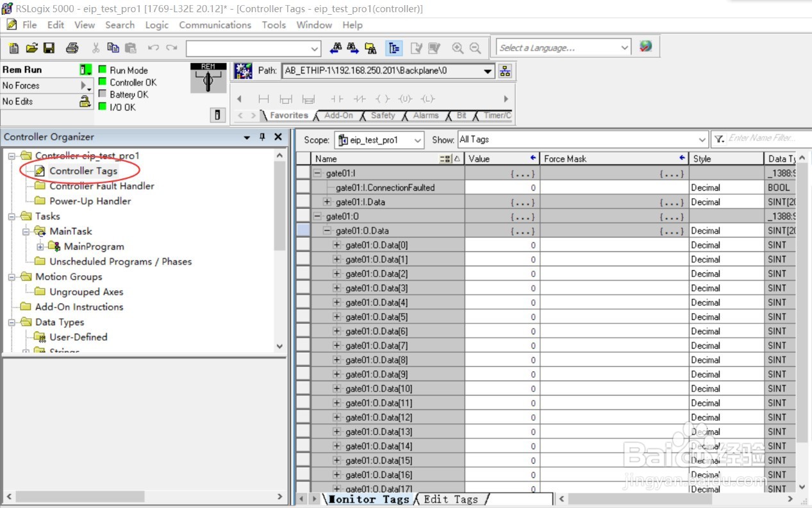This screenshot has width=812, height=508.
Task: Open the Path dropdown arrow
Action: click(x=488, y=71)
